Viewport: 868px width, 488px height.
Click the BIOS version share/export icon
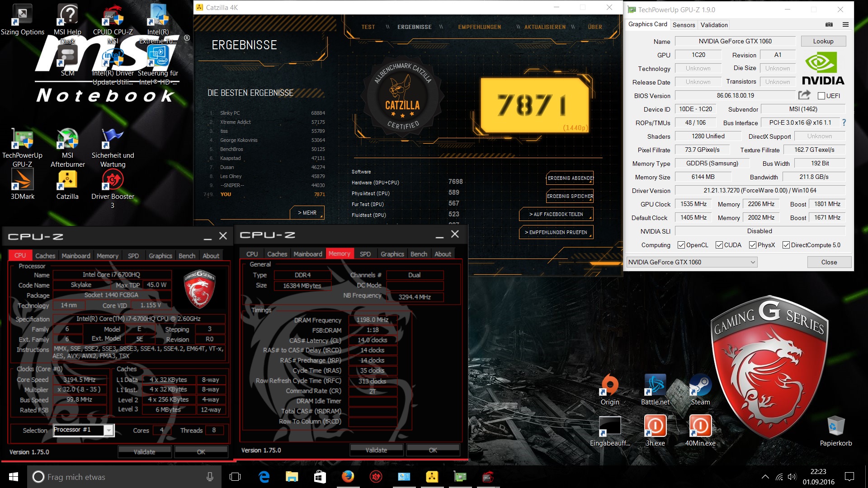[804, 95]
